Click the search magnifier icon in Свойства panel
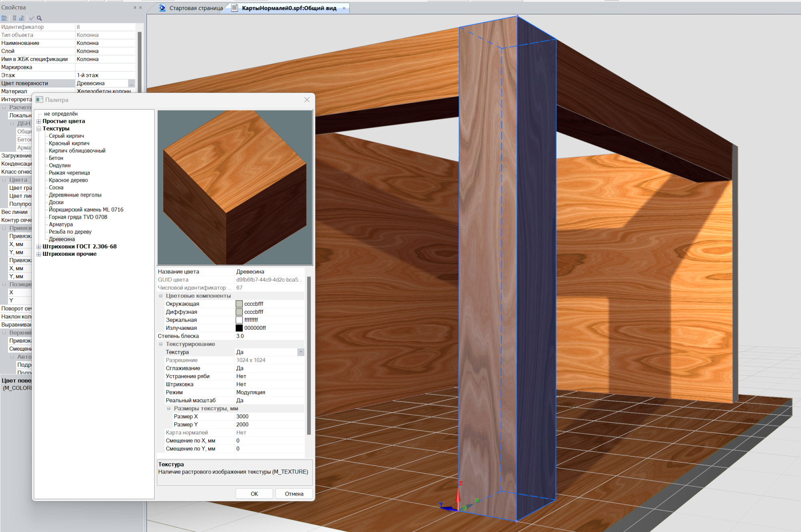801x532 pixels. tap(39, 18)
